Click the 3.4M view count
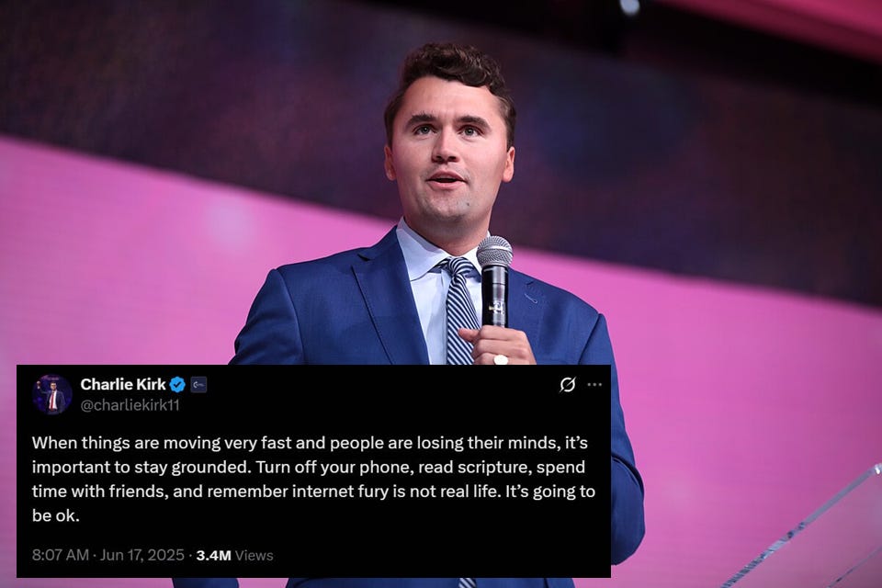Screen dimensions: 882x588 (x=214, y=555)
